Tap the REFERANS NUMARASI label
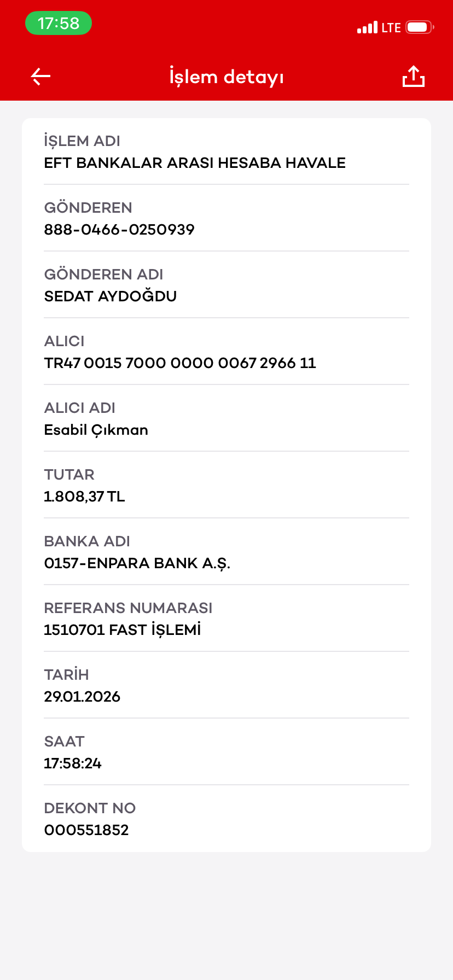This screenshot has height=980, width=453. click(128, 608)
